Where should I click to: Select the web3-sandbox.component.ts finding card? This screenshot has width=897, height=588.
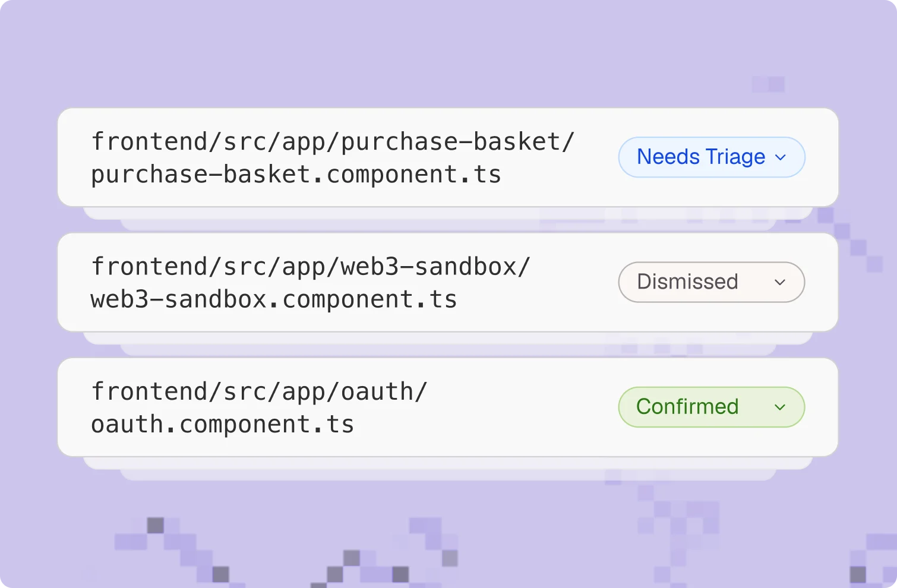pos(448,282)
